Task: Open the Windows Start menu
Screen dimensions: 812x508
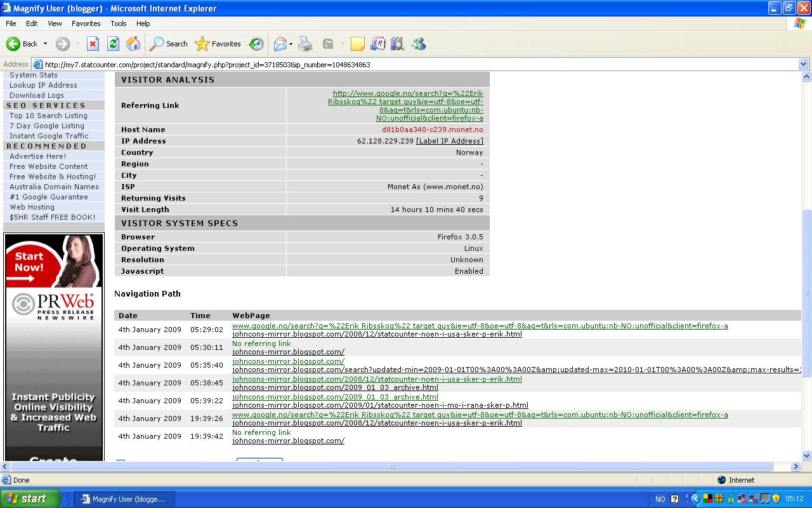Action: tap(30, 499)
